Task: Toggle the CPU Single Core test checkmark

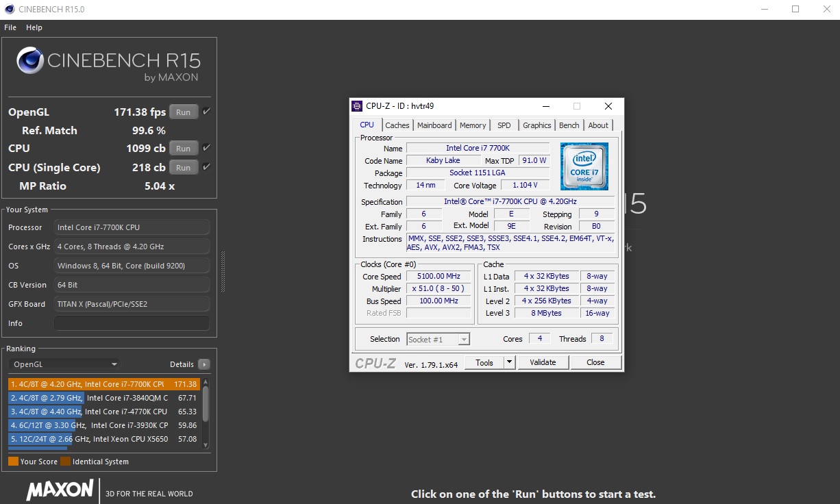Action: coord(206,167)
